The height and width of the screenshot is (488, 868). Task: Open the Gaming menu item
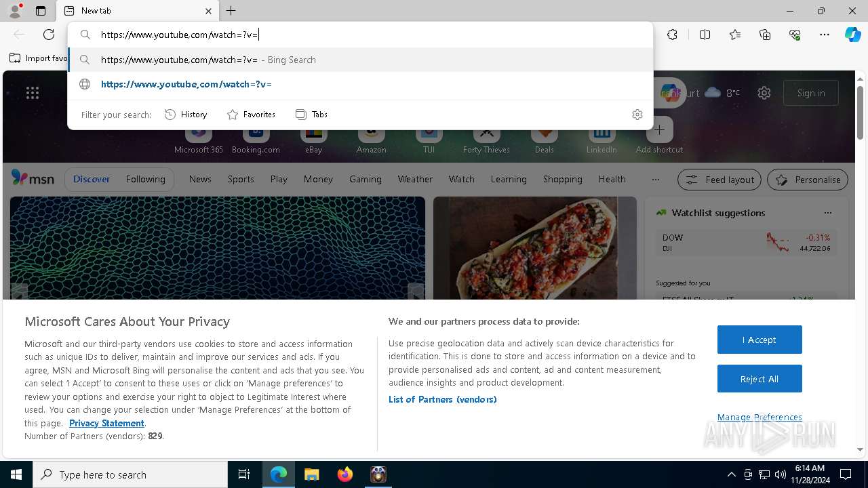click(x=365, y=179)
